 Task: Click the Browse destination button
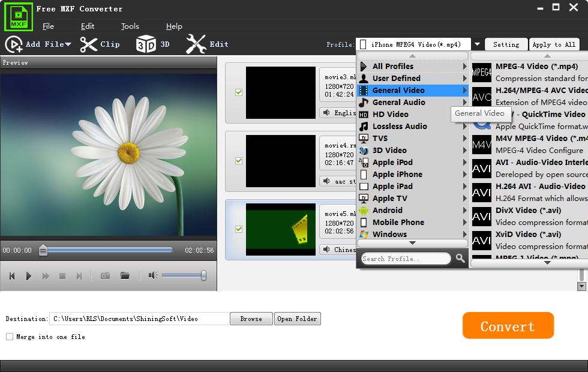pos(251,319)
